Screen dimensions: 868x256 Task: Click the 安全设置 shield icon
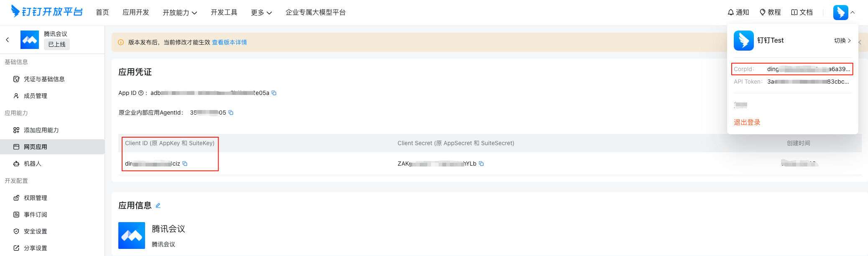click(x=16, y=231)
